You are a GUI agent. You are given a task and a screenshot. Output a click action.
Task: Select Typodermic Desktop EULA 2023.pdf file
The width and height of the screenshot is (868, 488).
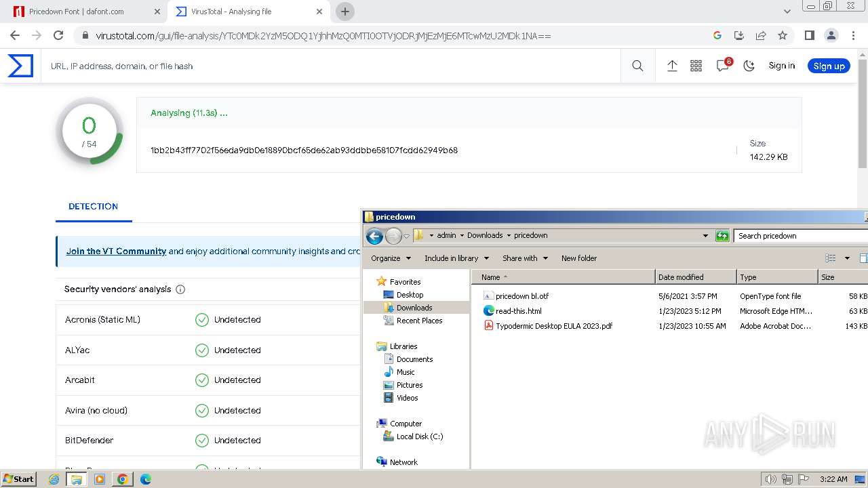[x=553, y=326]
